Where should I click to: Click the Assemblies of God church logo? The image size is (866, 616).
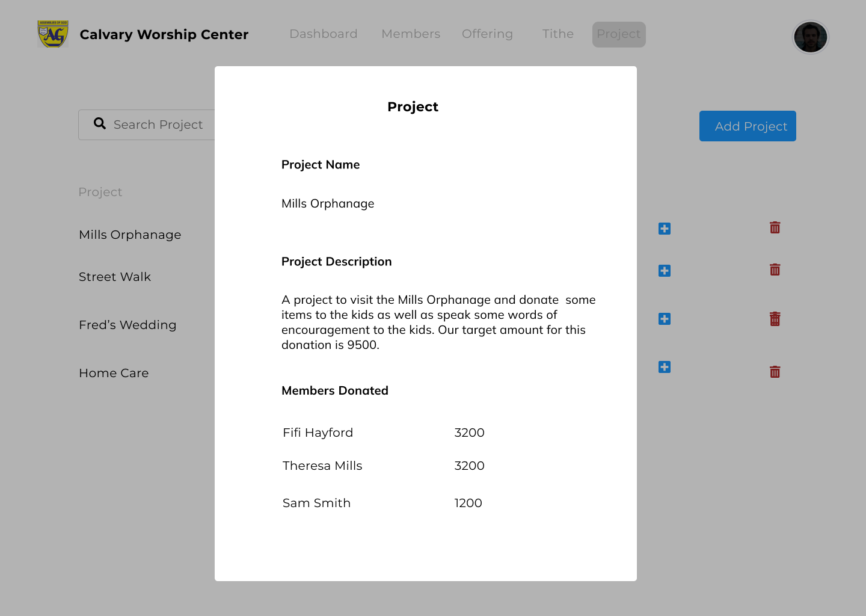point(52,34)
